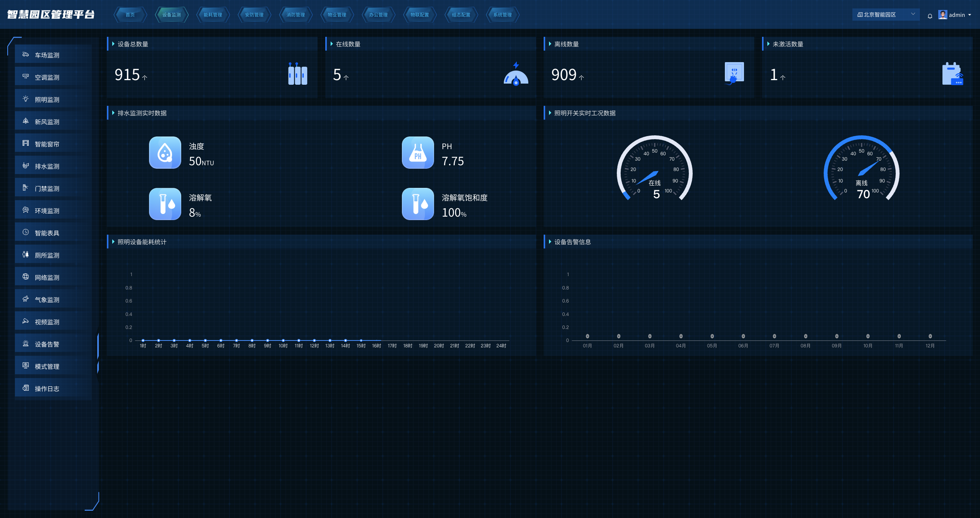Open the admin user menu caret

(970, 15)
